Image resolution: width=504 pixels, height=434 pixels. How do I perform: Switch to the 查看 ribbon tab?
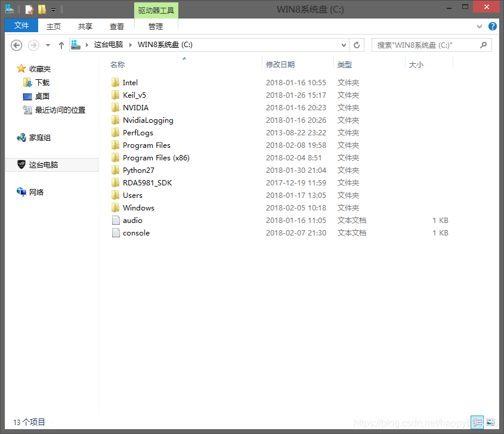click(x=117, y=26)
